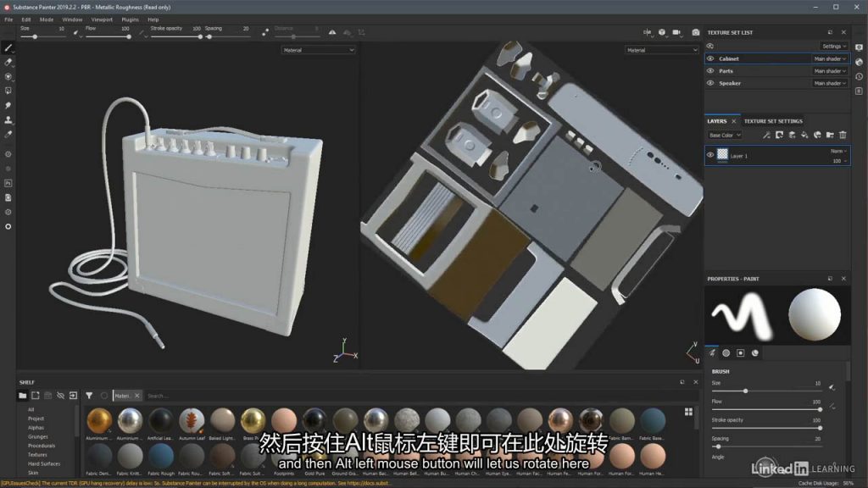Click the shelf filter funnel icon
868x488 pixels.
click(x=89, y=396)
